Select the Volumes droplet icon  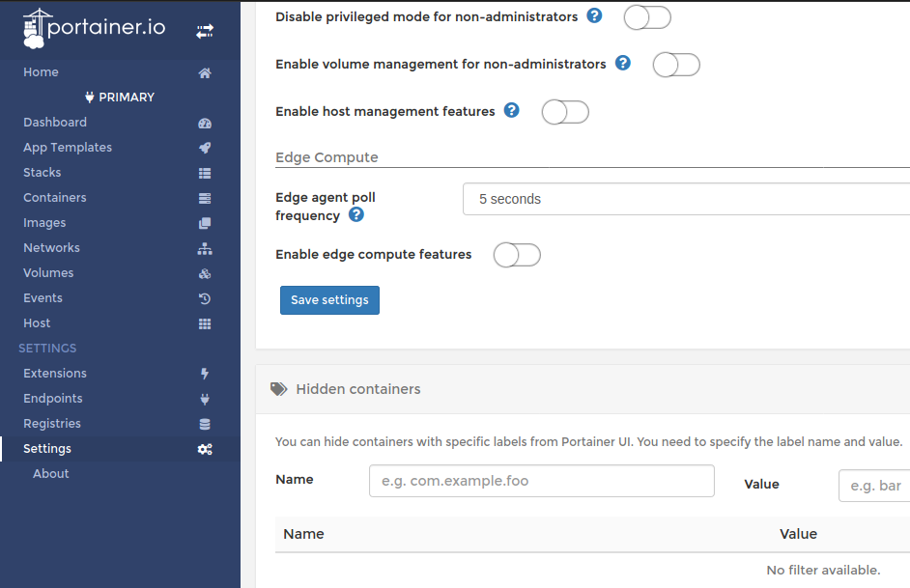(x=204, y=272)
